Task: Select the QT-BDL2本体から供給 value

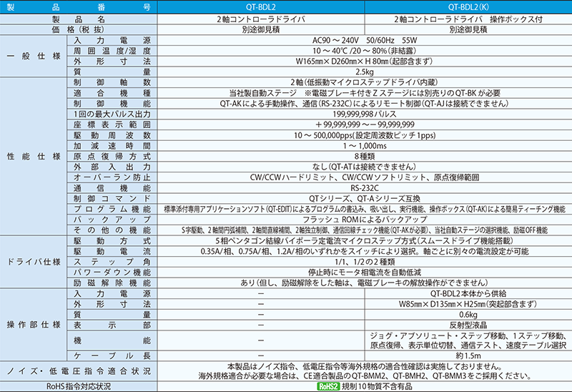Action: (x=468, y=293)
